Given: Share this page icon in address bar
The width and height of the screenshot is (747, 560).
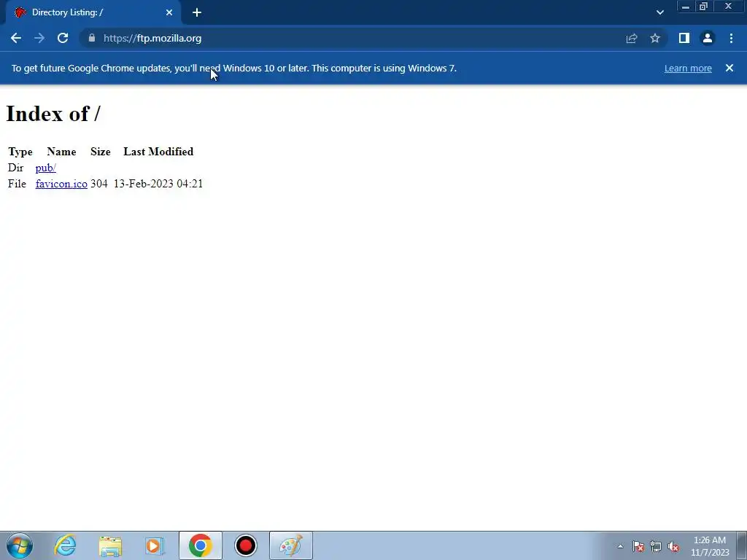Looking at the screenshot, I should click(x=632, y=38).
